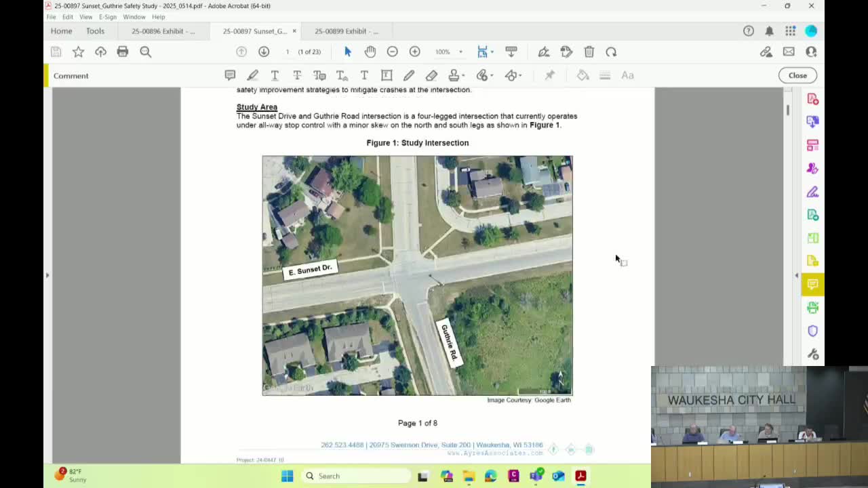This screenshot has height=488, width=868.
Task: Click the page number input field
Action: [x=288, y=52]
